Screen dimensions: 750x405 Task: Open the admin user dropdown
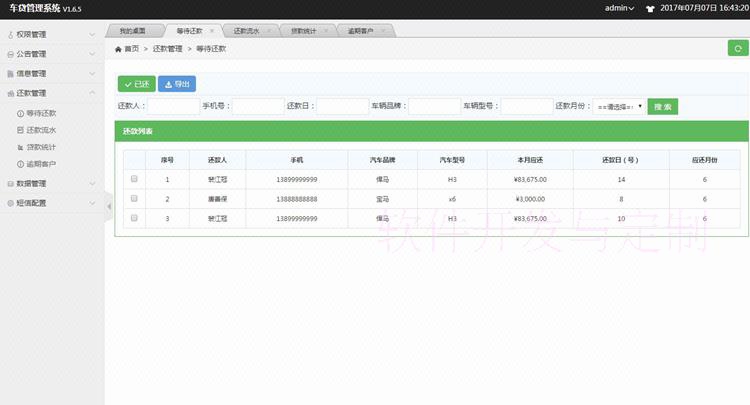[x=619, y=8]
